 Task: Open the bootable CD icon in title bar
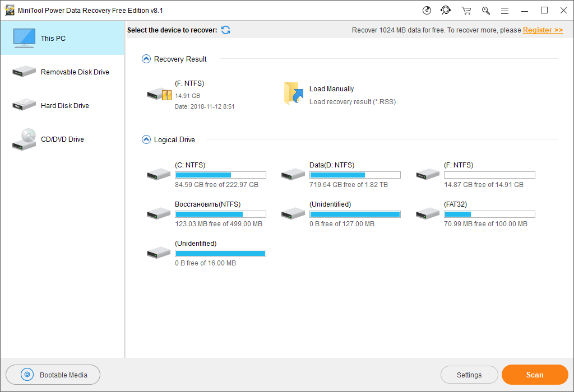tap(427, 10)
